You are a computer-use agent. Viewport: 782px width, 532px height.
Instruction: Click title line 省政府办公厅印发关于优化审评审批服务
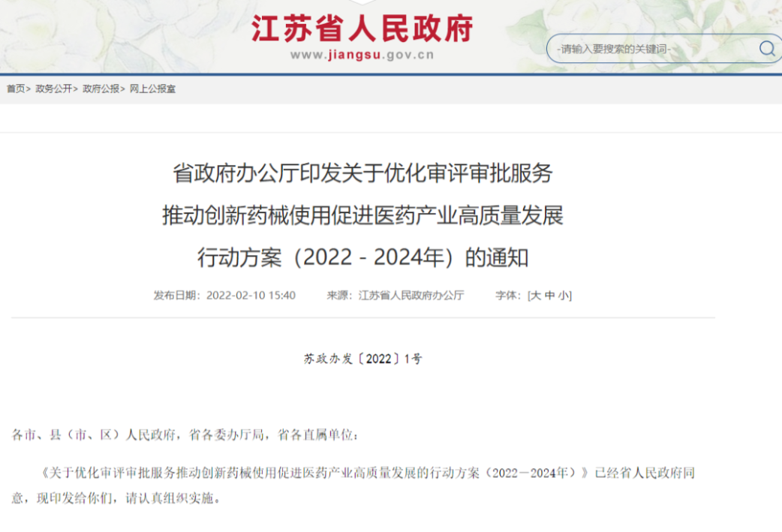pyautogui.click(x=362, y=173)
